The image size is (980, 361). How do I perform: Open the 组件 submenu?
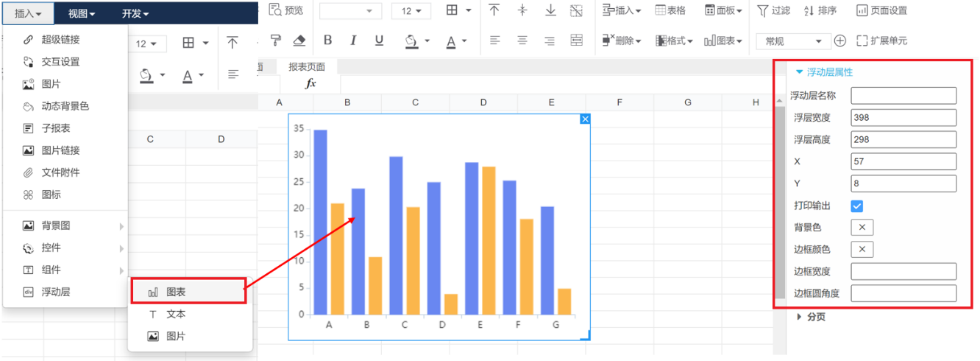[x=65, y=270]
